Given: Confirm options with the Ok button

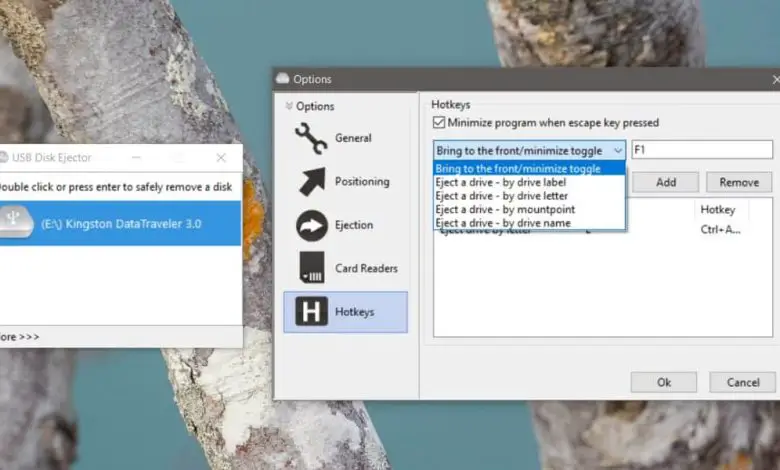Looking at the screenshot, I should click(x=664, y=382).
